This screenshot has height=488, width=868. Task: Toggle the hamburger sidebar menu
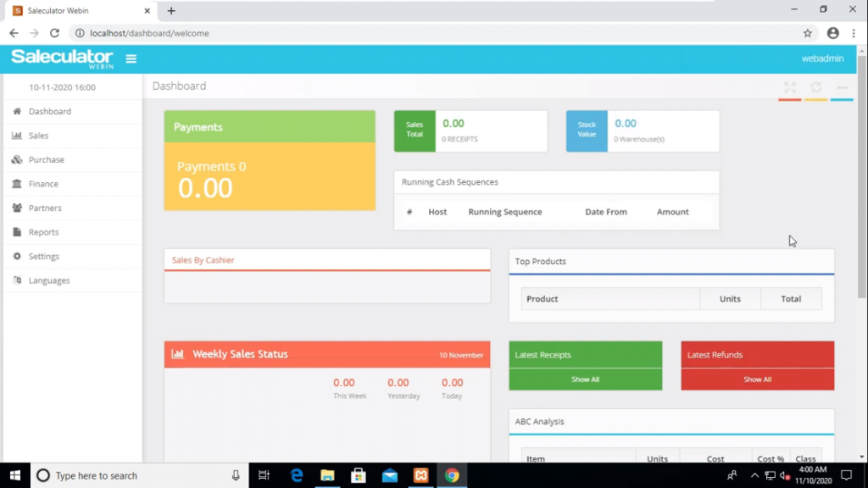[x=131, y=58]
